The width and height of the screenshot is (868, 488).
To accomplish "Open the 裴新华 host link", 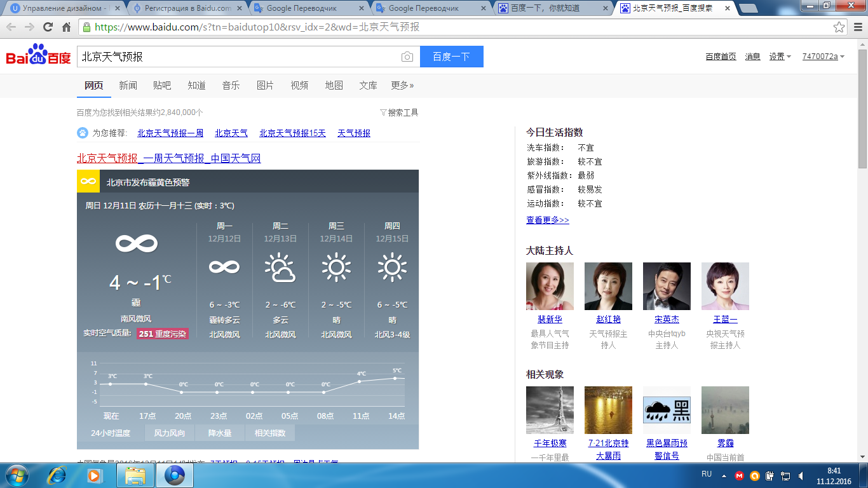I will 550,320.
